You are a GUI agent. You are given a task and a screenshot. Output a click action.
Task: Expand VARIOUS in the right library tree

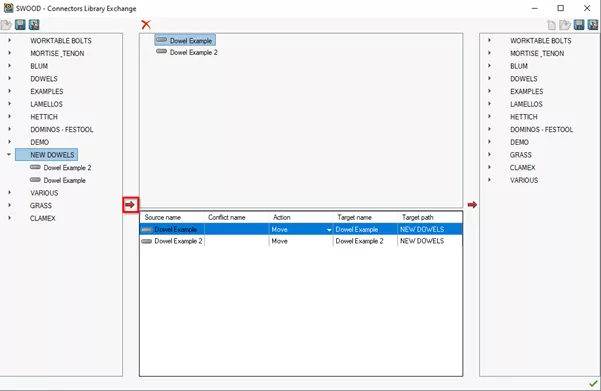489,179
